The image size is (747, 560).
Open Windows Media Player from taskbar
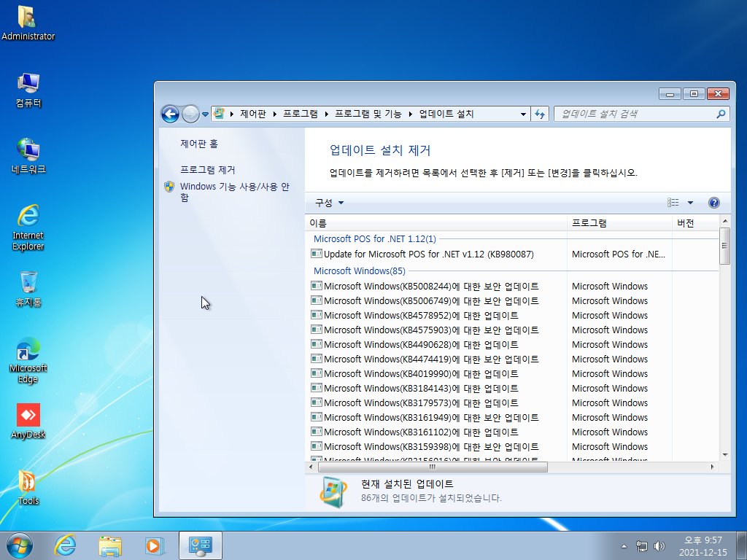155,545
